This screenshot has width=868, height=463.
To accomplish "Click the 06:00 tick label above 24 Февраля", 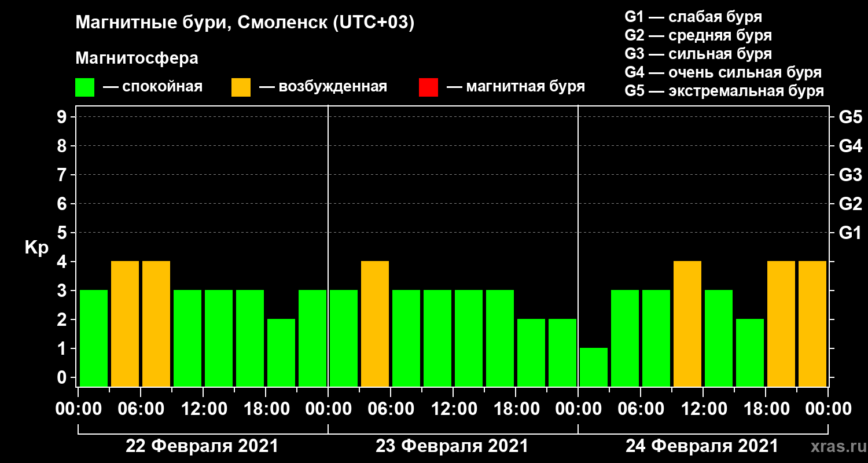I will [640, 409].
